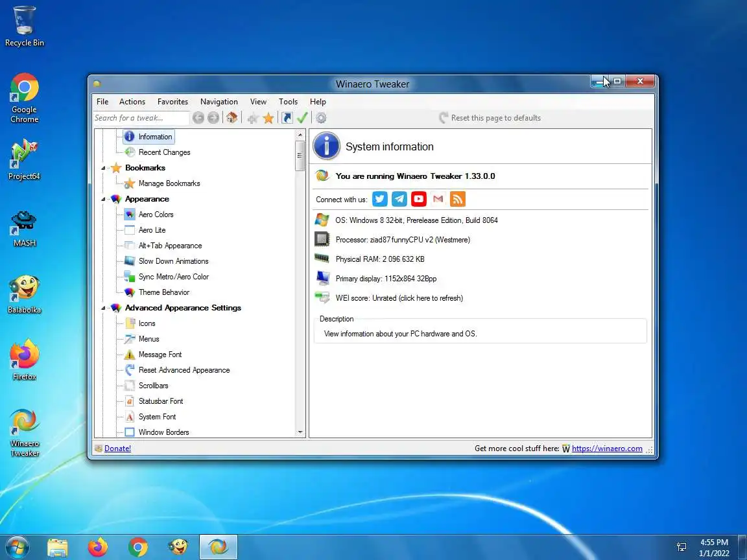Click the network tray icon
Image resolution: width=747 pixels, height=560 pixels.
coord(682,547)
